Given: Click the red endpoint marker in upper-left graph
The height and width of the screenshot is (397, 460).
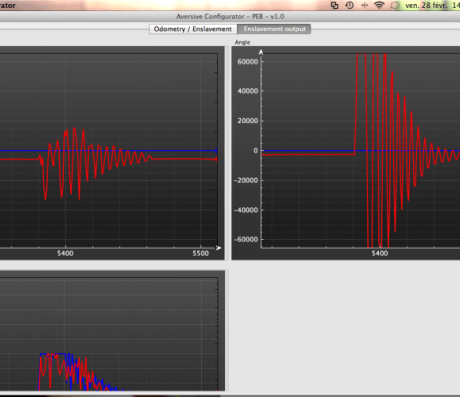Looking at the screenshot, I should [x=216, y=159].
